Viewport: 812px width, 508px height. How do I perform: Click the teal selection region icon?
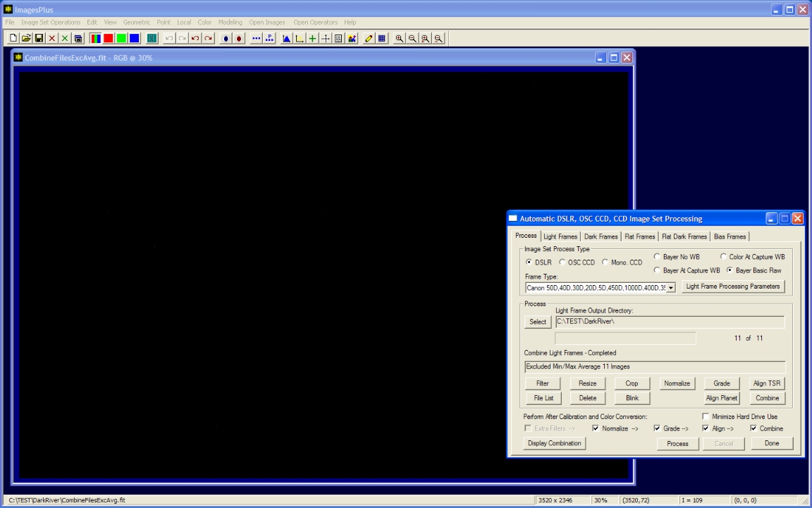click(152, 38)
